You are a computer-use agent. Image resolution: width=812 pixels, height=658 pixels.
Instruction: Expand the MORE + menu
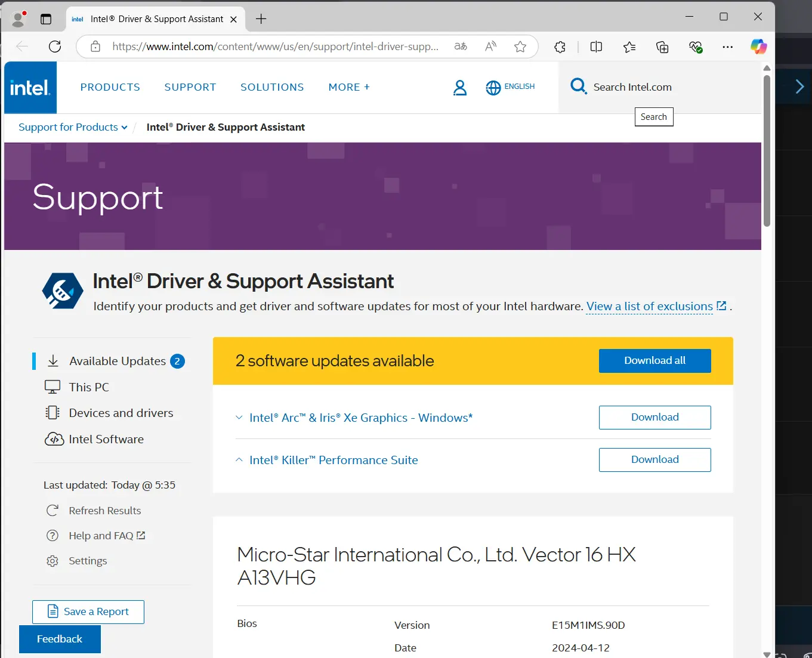pos(349,87)
